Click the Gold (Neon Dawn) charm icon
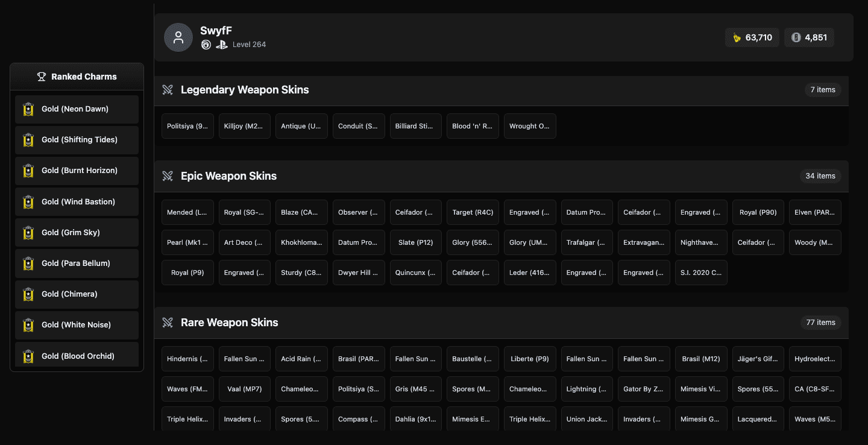Screen dimensions: 868x445 [28, 109]
